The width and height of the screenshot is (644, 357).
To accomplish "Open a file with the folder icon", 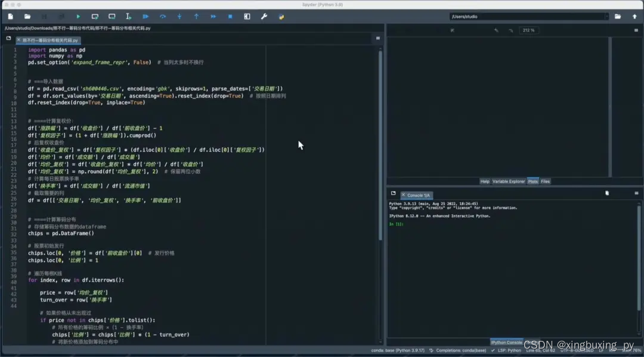I will 27,17.
